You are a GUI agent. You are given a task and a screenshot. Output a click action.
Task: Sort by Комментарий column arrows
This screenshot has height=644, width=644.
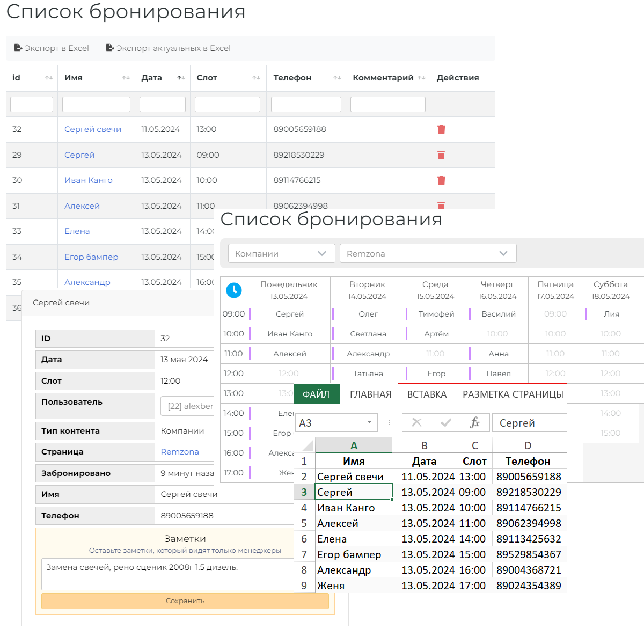421,78
